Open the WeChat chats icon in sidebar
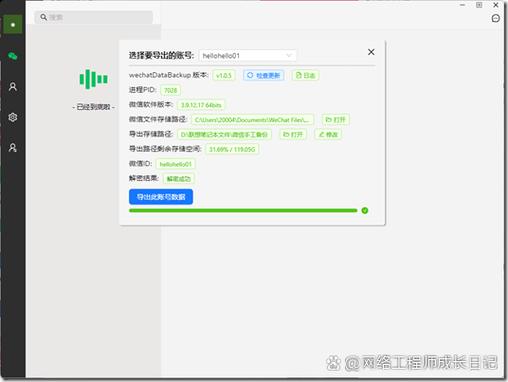The image size is (508, 382). [x=13, y=56]
